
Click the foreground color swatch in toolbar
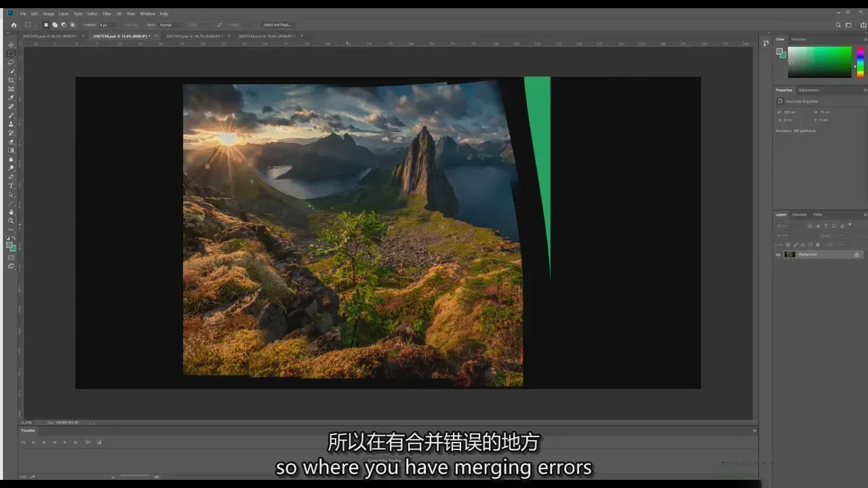[x=9, y=245]
